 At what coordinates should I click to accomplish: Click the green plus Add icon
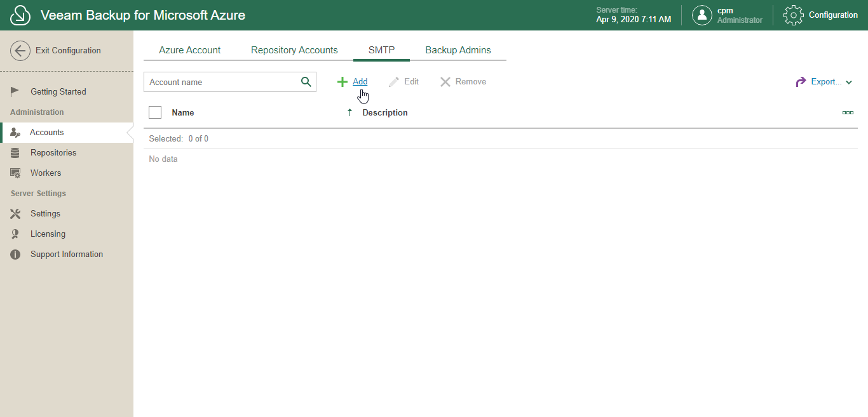click(x=342, y=82)
